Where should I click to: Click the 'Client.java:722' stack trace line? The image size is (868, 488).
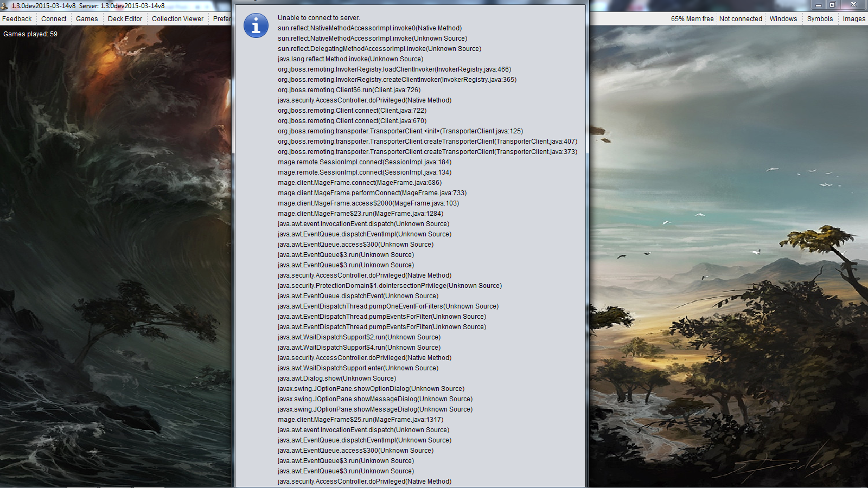point(352,111)
